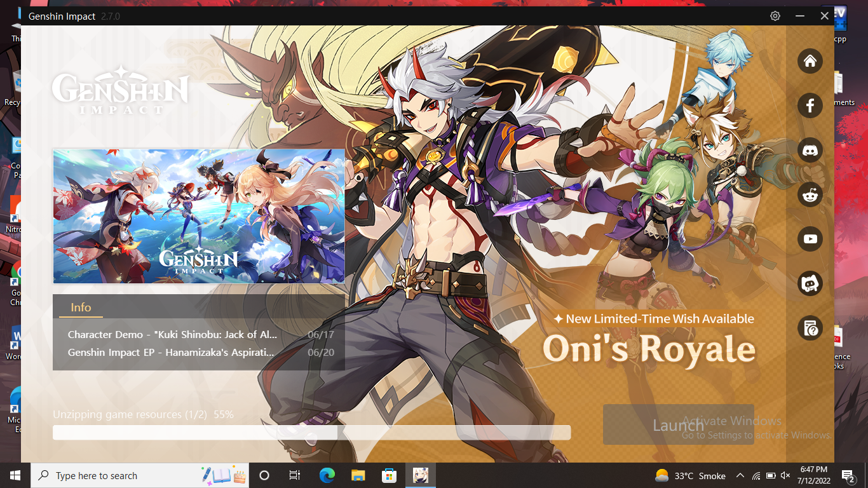The image size is (868, 488).
Task: Click the Oni's Royale wish title
Action: [649, 348]
